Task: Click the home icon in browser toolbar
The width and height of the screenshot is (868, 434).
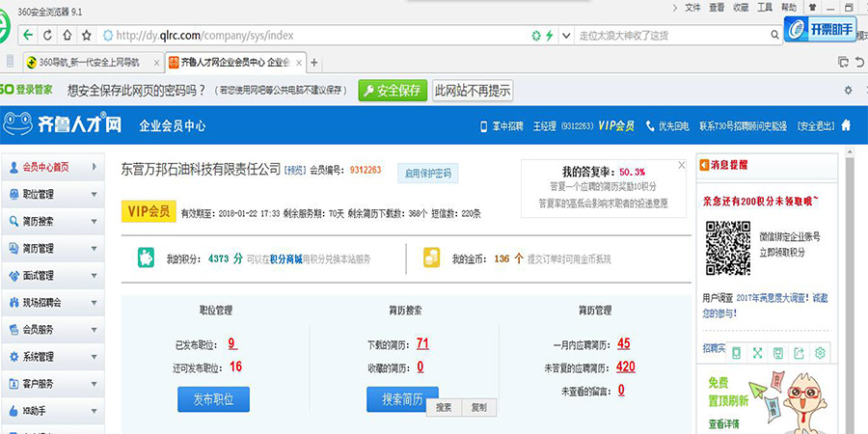Action: point(68,36)
